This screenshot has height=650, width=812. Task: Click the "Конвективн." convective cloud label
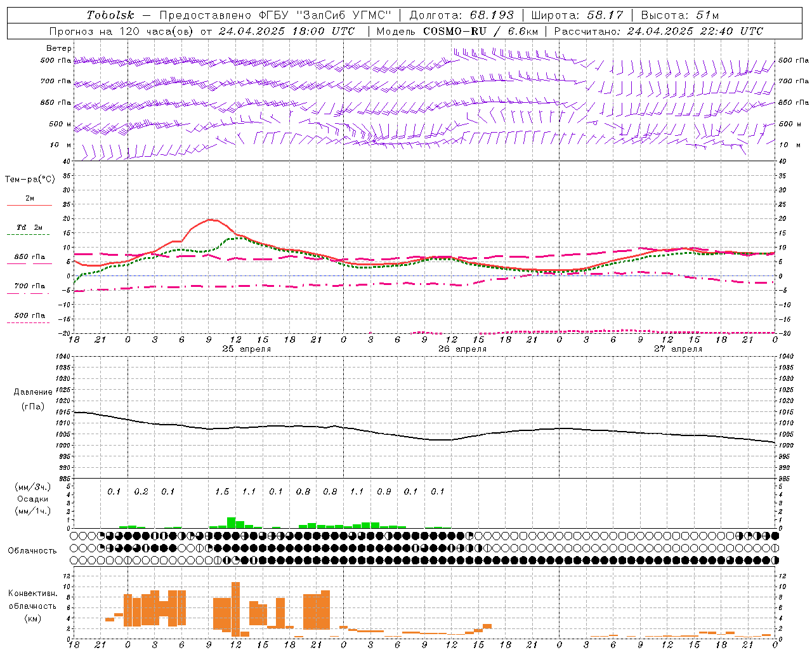click(33, 594)
